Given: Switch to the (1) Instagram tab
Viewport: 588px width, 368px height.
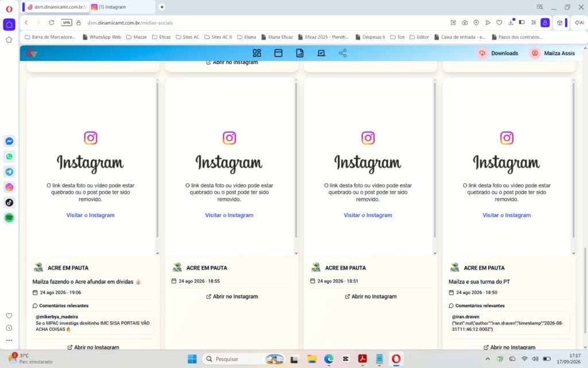Looking at the screenshot, I should (122, 7).
